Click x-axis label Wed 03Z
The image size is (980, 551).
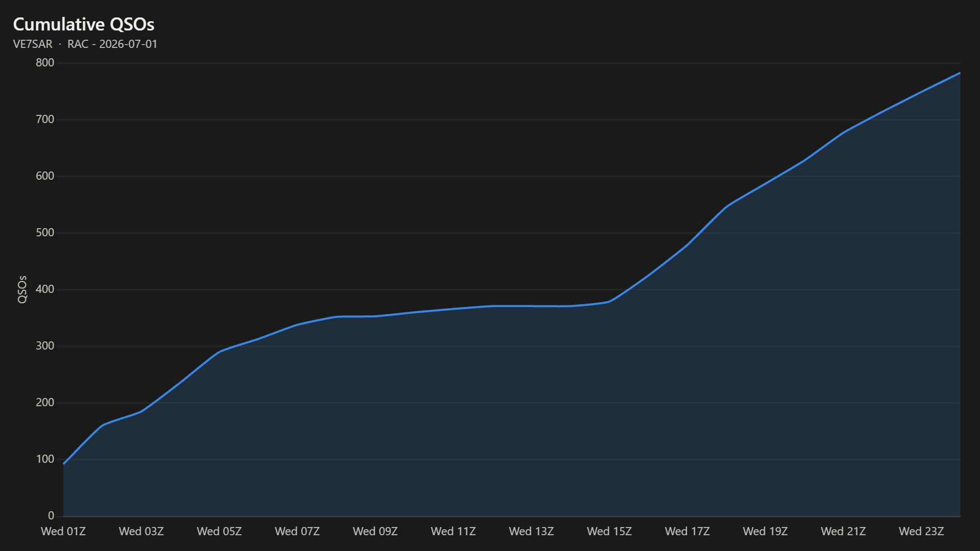coord(142,531)
